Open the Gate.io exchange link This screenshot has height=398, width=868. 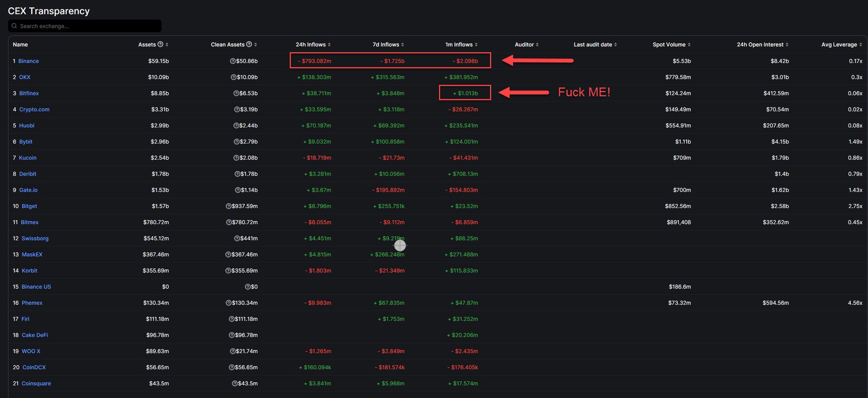(x=28, y=190)
